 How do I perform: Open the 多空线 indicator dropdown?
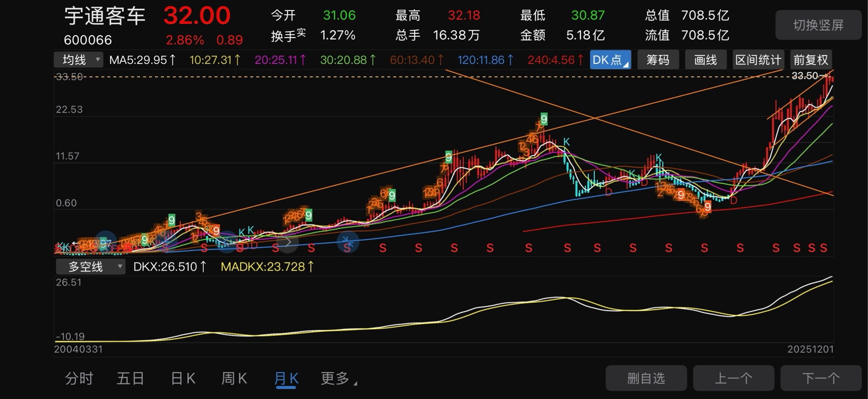[x=90, y=267]
